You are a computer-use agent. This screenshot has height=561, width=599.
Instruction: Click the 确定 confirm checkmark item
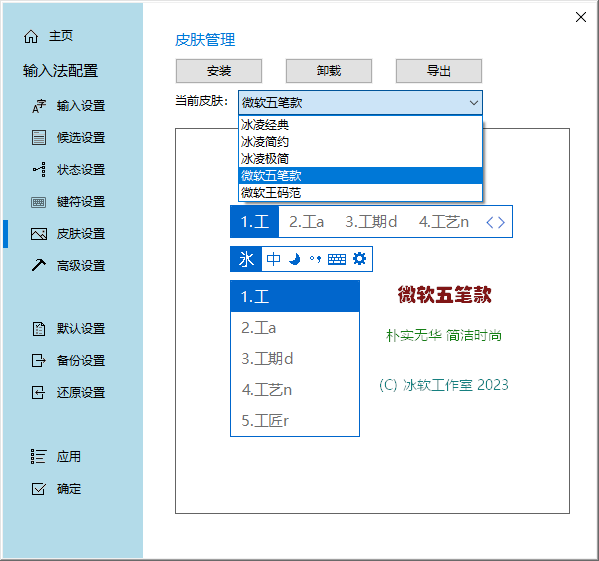point(56,488)
